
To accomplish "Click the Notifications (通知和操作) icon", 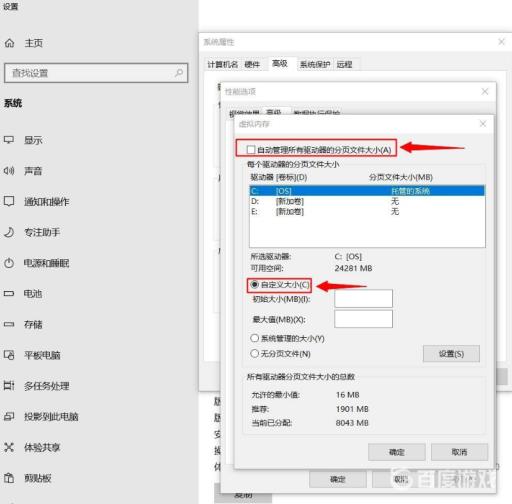I will pyautogui.click(x=9, y=201).
